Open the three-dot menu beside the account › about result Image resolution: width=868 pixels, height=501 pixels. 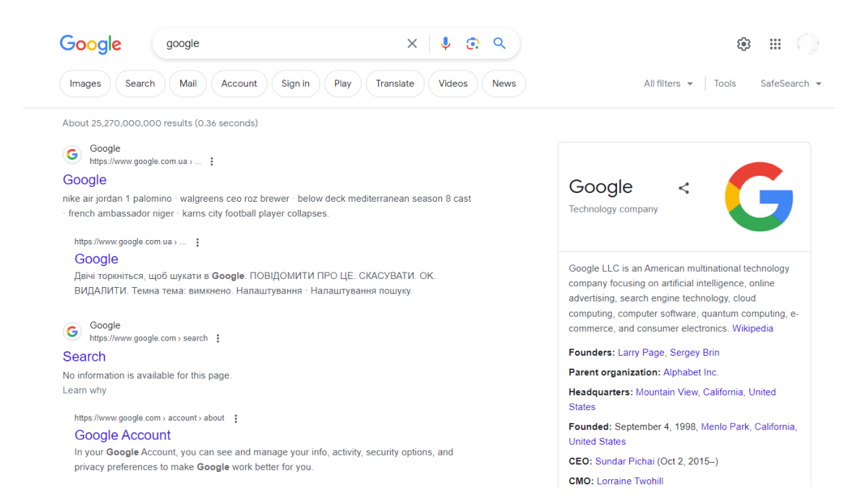tap(236, 419)
